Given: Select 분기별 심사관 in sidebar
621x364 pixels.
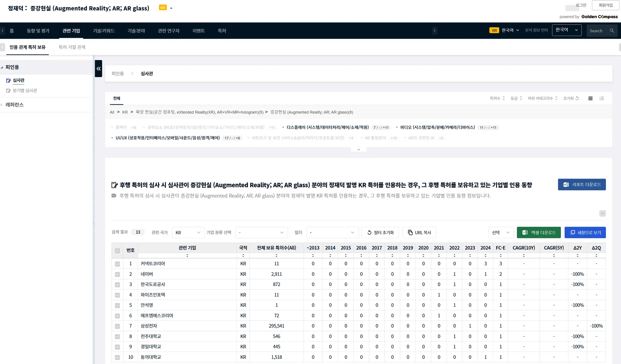Looking at the screenshot, I should (x=25, y=91).
